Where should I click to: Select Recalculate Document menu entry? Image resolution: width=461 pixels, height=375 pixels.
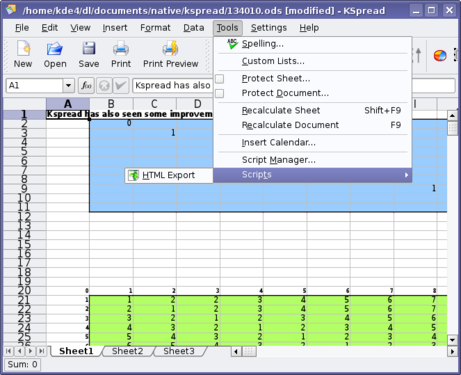tap(312, 125)
